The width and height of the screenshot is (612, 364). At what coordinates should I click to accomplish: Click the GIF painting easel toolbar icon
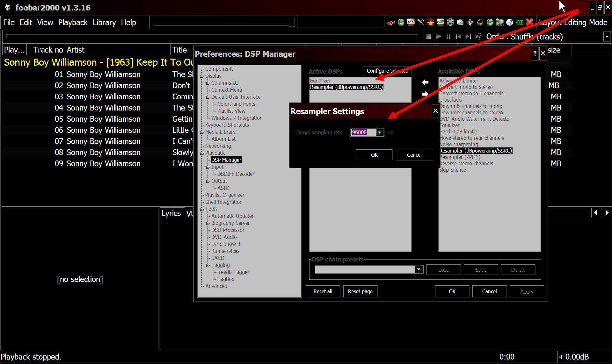coord(411,22)
